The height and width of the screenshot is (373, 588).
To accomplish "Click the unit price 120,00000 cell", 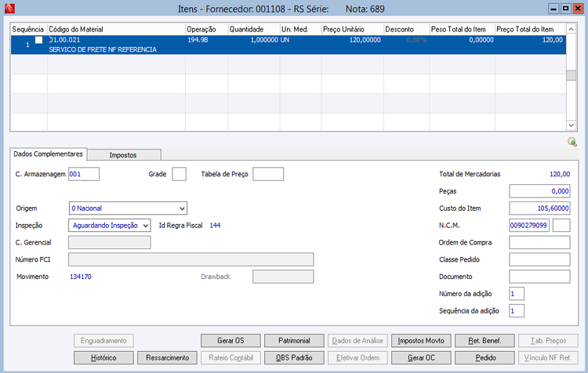I will click(x=365, y=40).
